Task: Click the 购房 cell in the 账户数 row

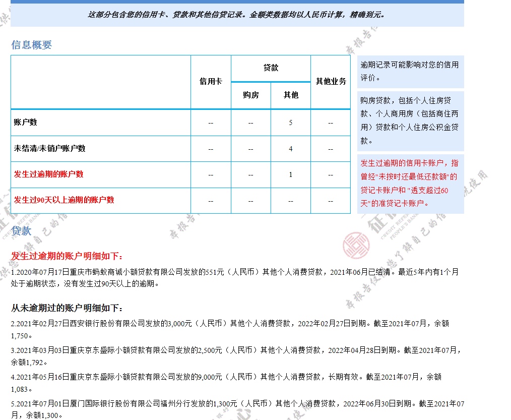Action: click(250, 123)
